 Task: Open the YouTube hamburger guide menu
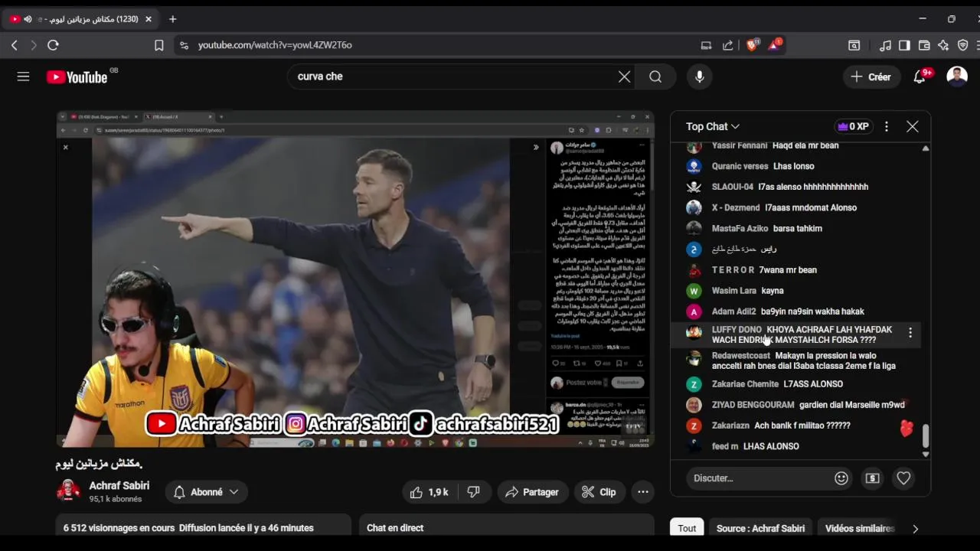click(23, 77)
